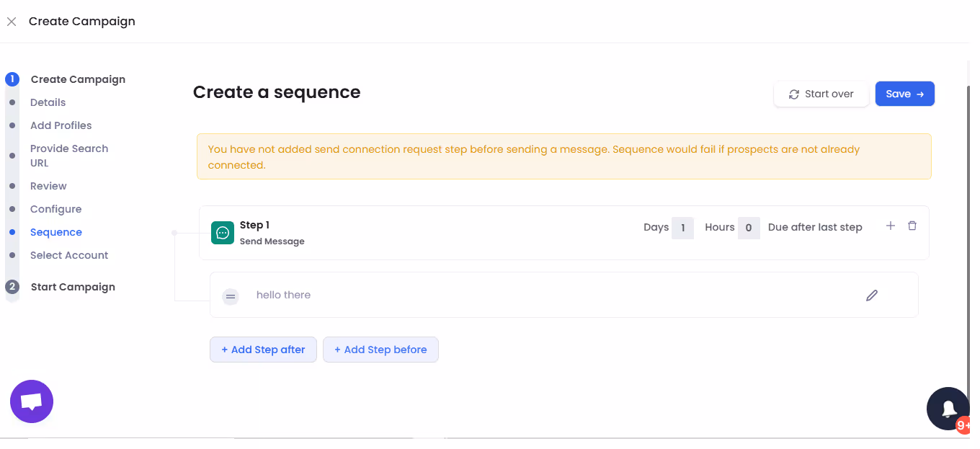Add a new step using the plus icon
This screenshot has width=980, height=449.
(891, 226)
